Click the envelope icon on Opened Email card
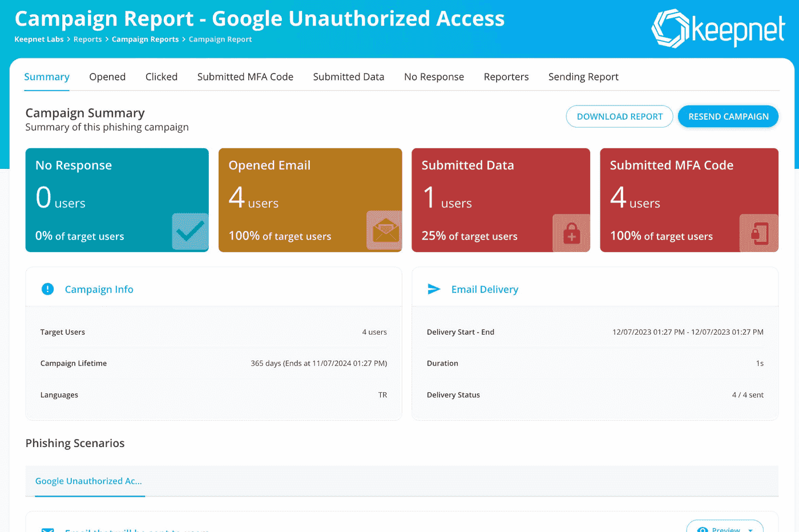799x532 pixels. 384,230
